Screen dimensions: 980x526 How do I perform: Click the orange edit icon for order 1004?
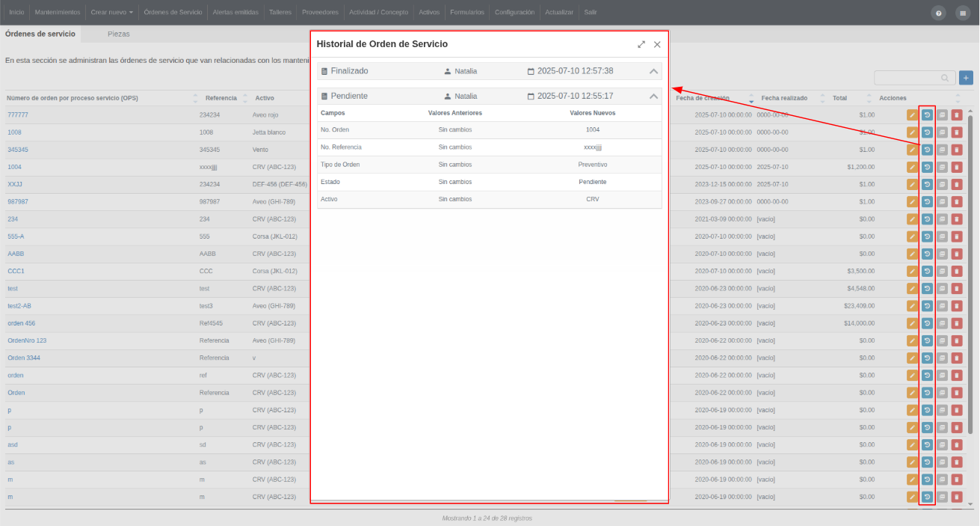point(912,167)
